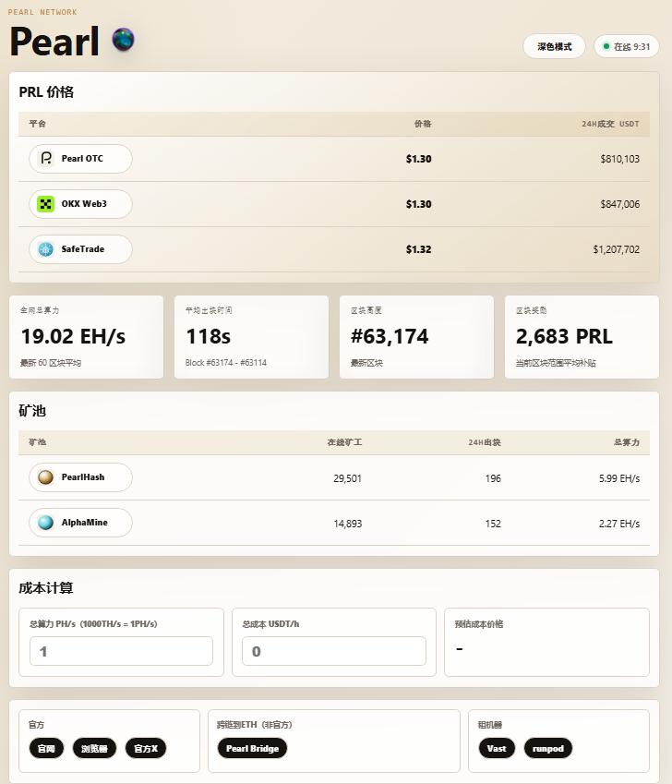Click the PearlHash golden sphere icon

click(46, 477)
